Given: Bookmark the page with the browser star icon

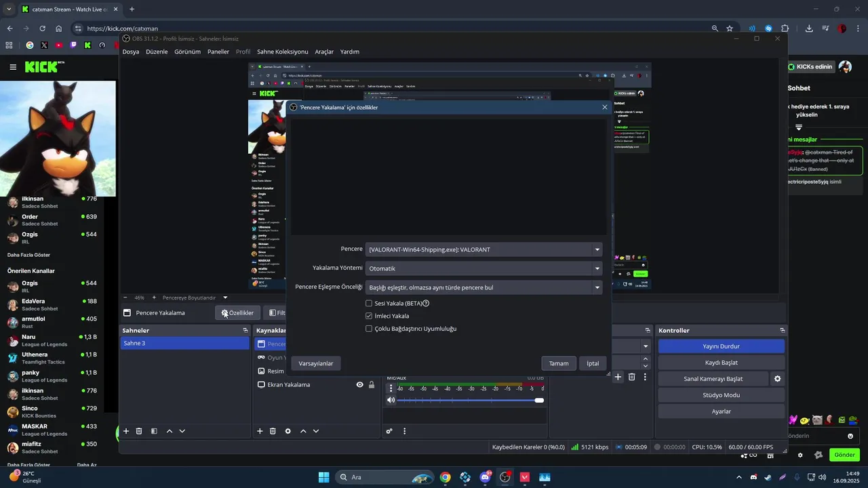Looking at the screenshot, I should [730, 28].
